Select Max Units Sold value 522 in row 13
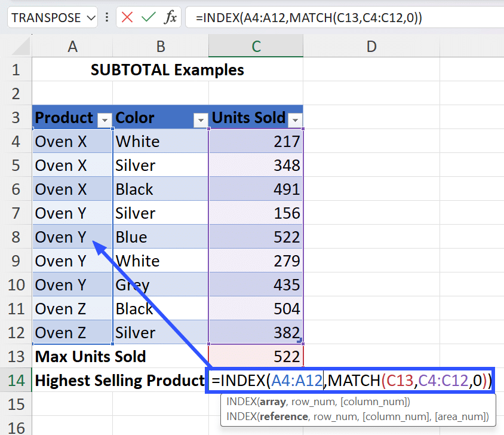The width and height of the screenshot is (504, 435). pos(256,357)
